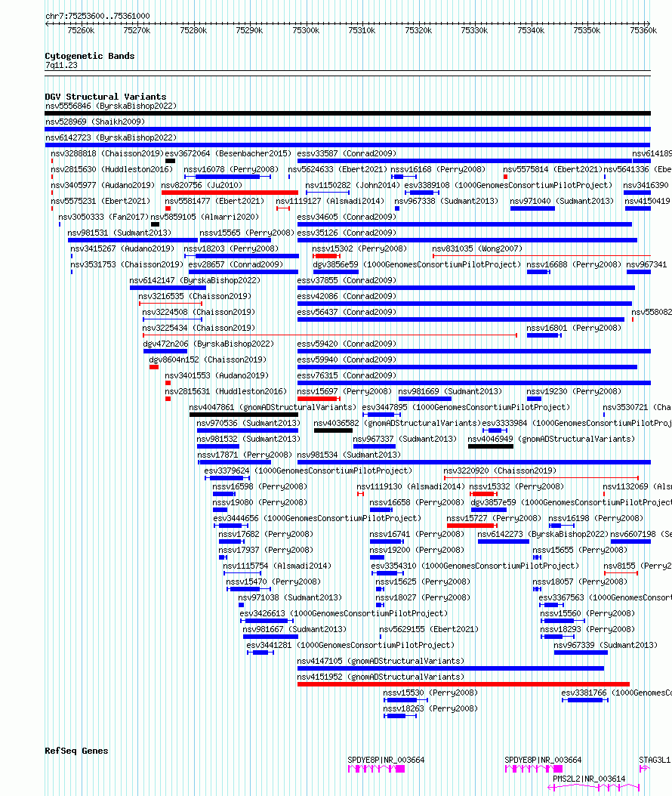Select the nsv4046949 (gnomADStructuralVariants) label
672x796 pixels.
pos(551,439)
